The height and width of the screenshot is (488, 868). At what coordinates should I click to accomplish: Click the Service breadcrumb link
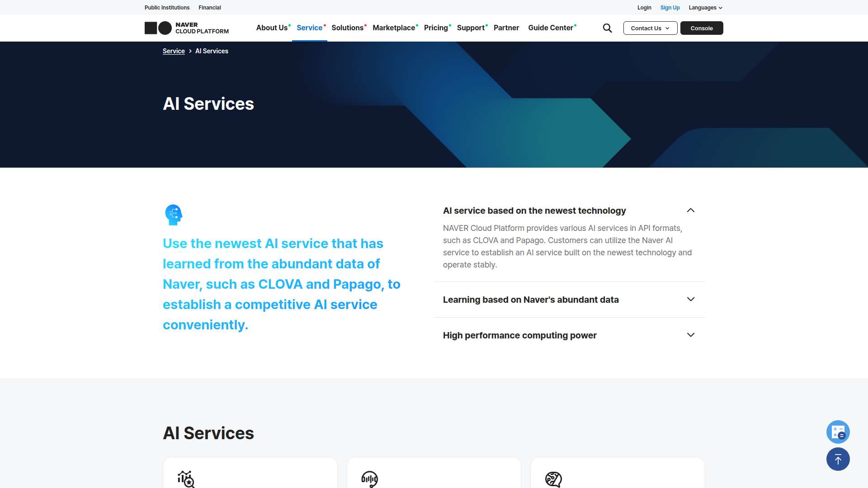pyautogui.click(x=174, y=51)
